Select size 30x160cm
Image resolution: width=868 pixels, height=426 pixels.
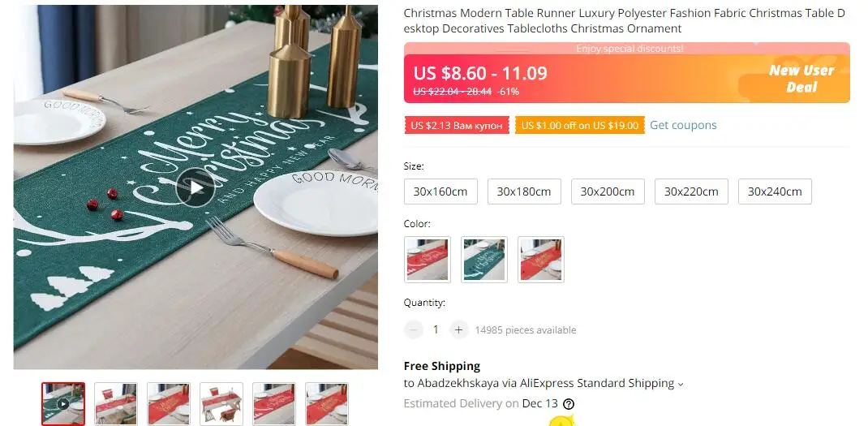point(440,191)
